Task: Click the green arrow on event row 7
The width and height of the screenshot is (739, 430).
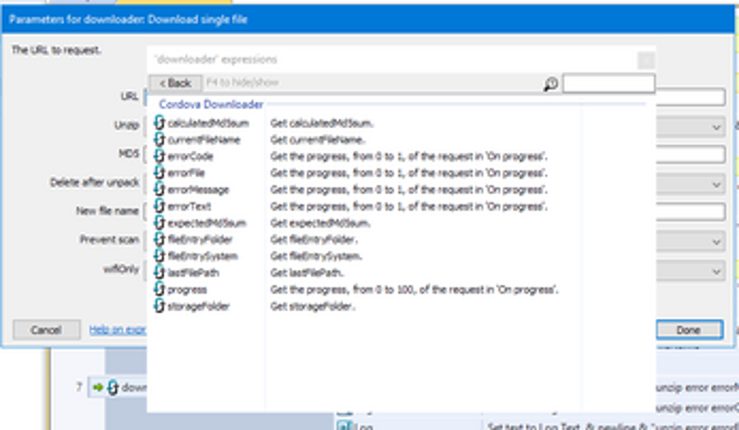Action: (x=98, y=387)
